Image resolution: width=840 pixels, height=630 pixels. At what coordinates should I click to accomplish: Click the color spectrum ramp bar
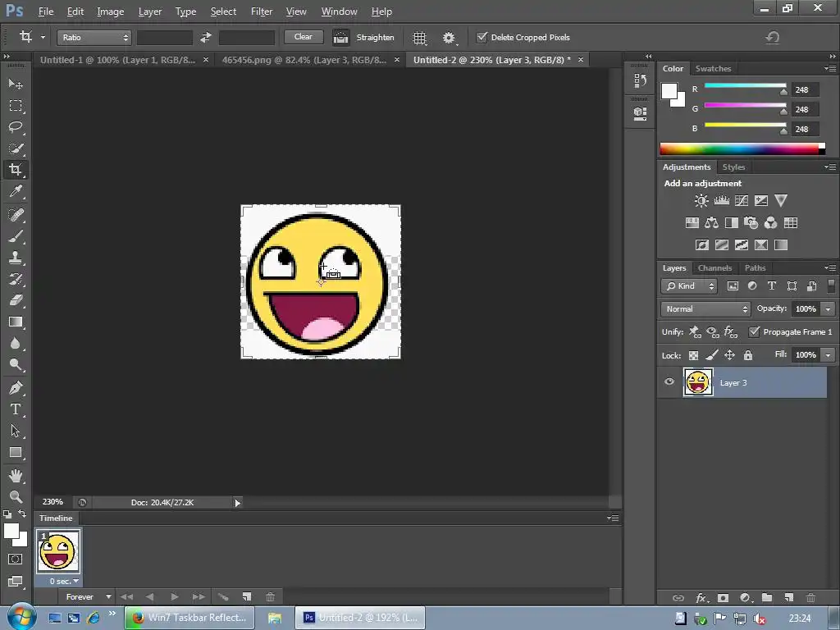[x=739, y=148]
